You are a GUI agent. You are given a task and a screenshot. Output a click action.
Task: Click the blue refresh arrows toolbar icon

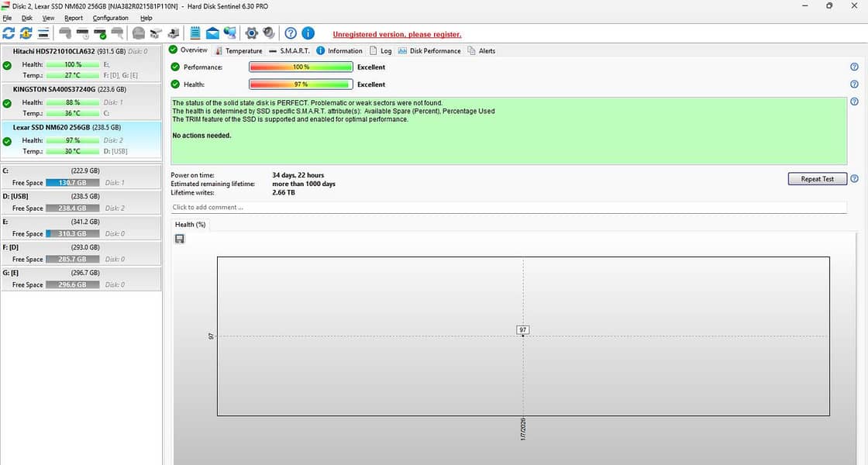pyautogui.click(x=9, y=33)
